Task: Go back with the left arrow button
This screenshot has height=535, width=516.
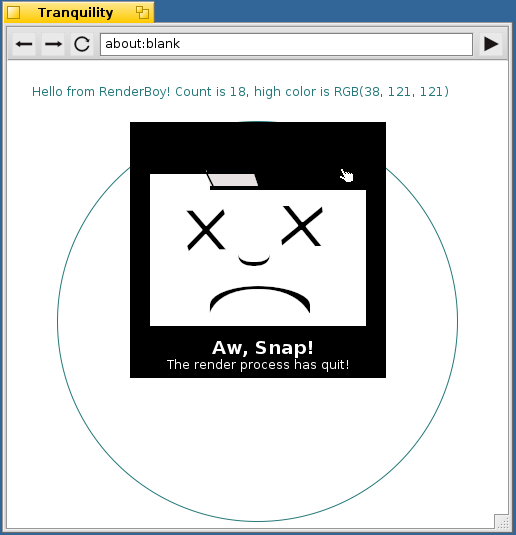Action: (24, 44)
